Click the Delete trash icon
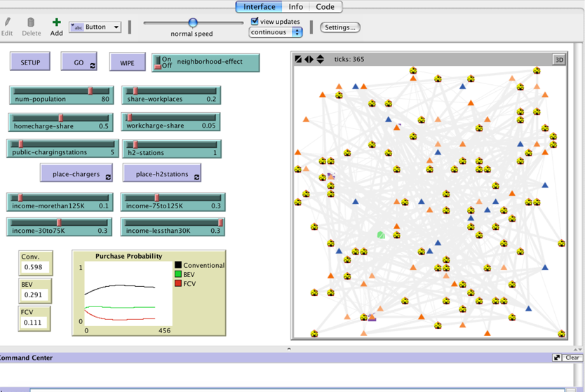The width and height of the screenshot is (585, 392). pyautogui.click(x=31, y=23)
